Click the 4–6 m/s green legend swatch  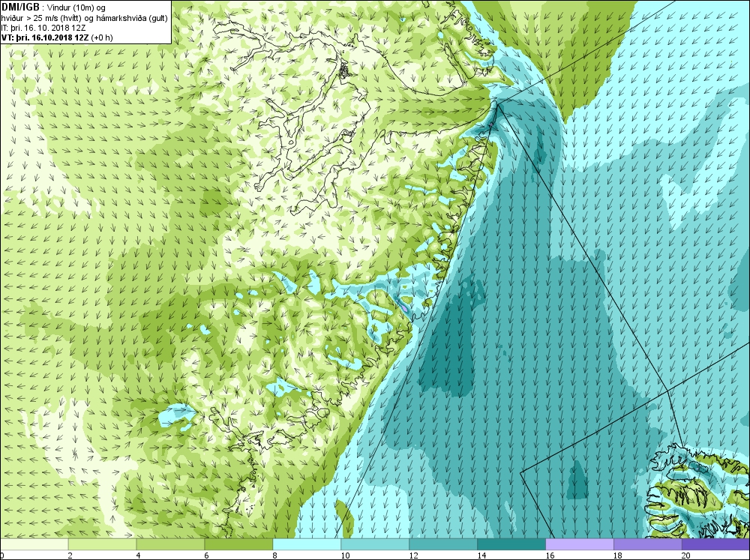tap(171, 544)
